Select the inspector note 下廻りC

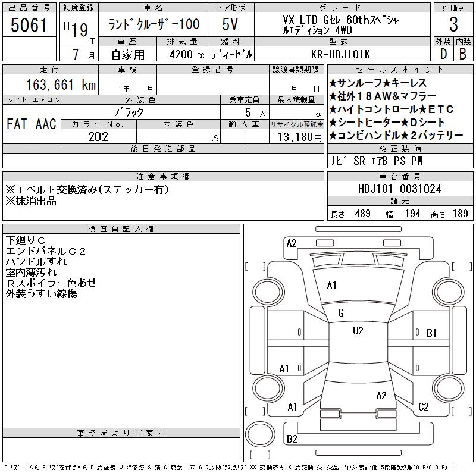[x=26, y=240]
